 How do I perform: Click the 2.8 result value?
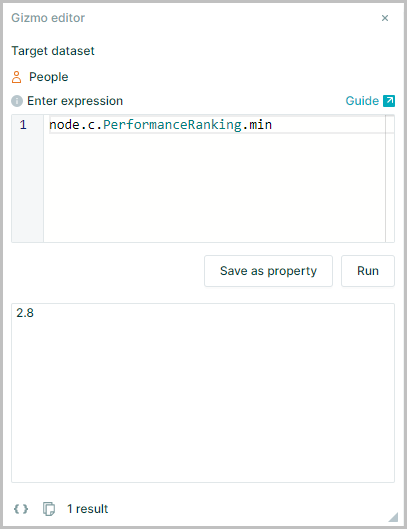pos(25,313)
